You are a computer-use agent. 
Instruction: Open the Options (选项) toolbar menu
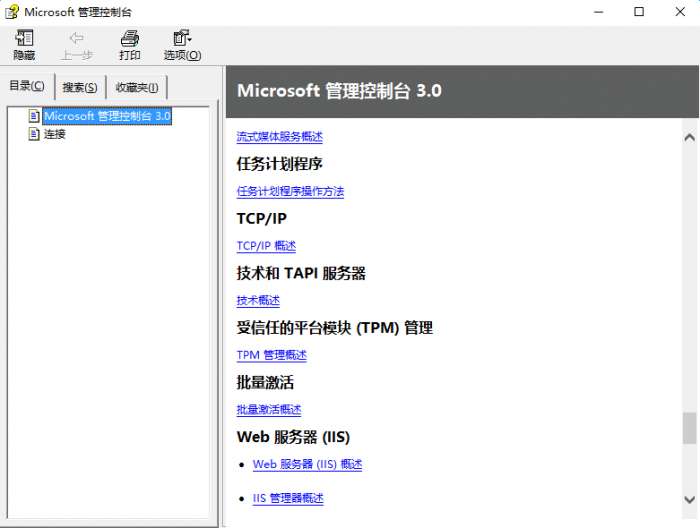point(182,39)
